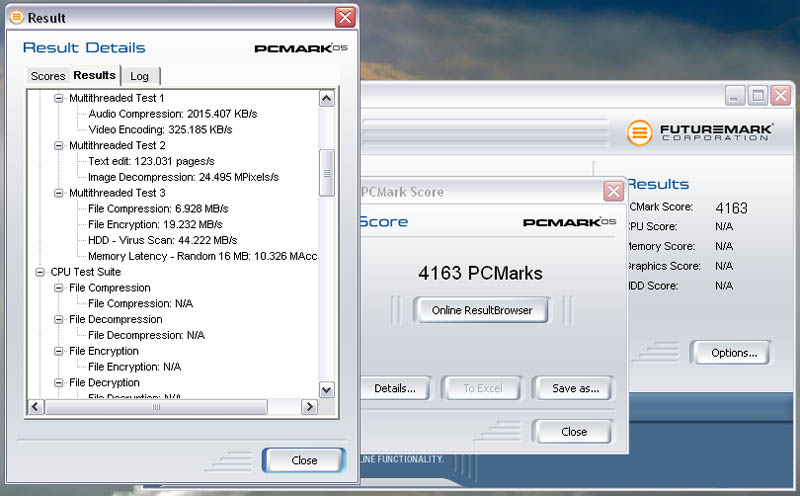Screen dimensions: 800x496
Task: Select 'Text edit: 123.031 pages/s' row
Action: coord(151,161)
